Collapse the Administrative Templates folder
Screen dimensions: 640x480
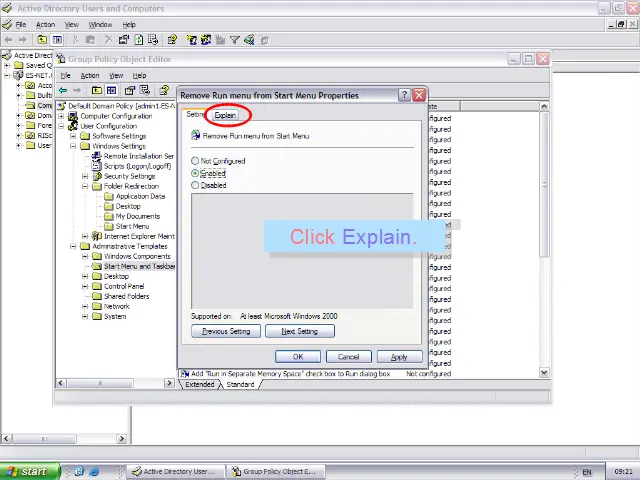point(73,246)
